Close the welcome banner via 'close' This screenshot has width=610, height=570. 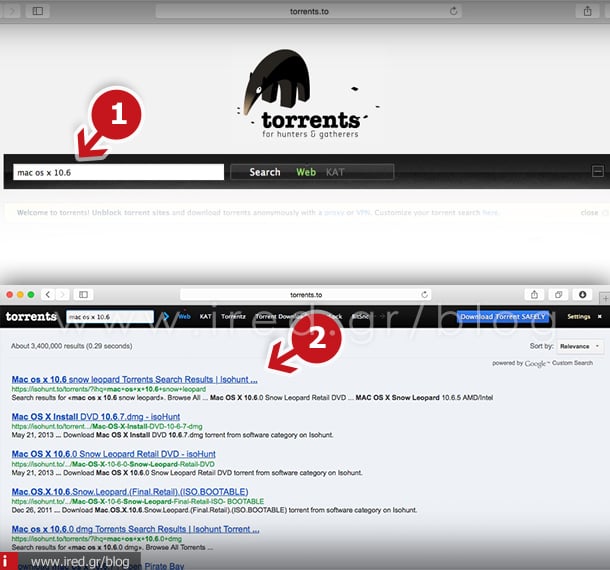(x=589, y=212)
